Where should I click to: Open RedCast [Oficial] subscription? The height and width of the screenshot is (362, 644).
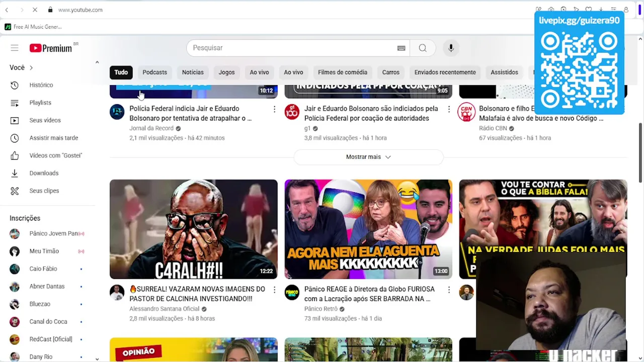48,339
